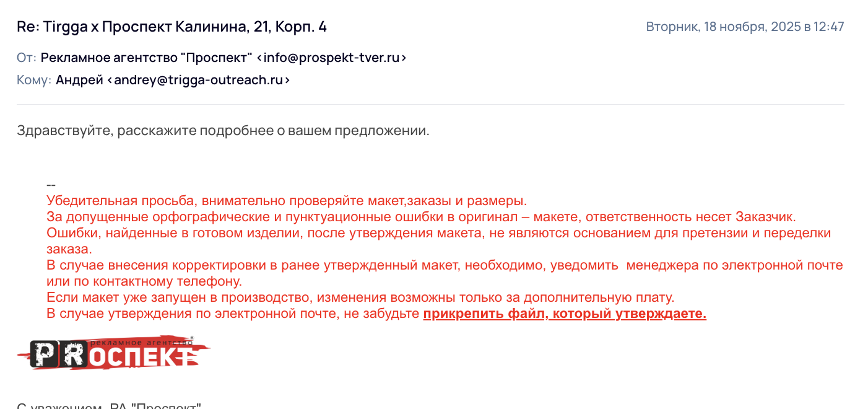Click the line starting "За допущенные орфографические"
This screenshot has height=409, width=868.
(x=421, y=217)
